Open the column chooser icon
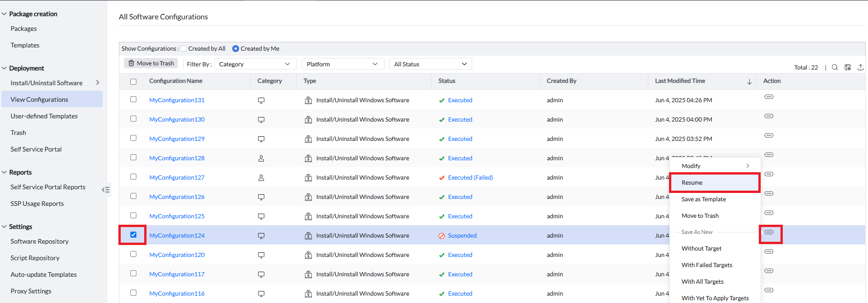 tap(847, 67)
